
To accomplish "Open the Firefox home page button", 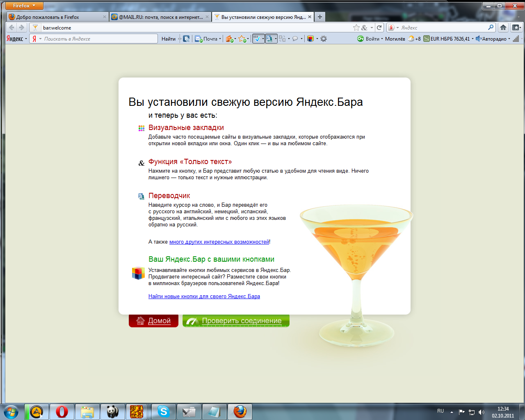I will click(x=503, y=27).
